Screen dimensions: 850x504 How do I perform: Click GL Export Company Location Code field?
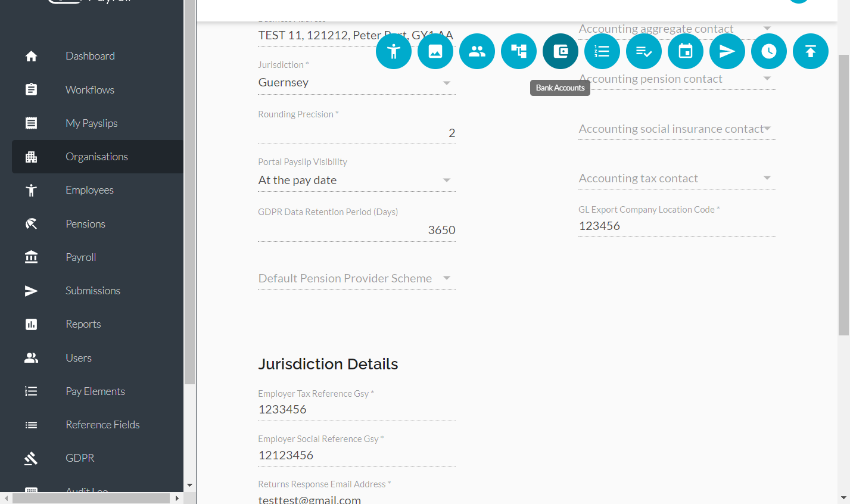[x=677, y=226]
